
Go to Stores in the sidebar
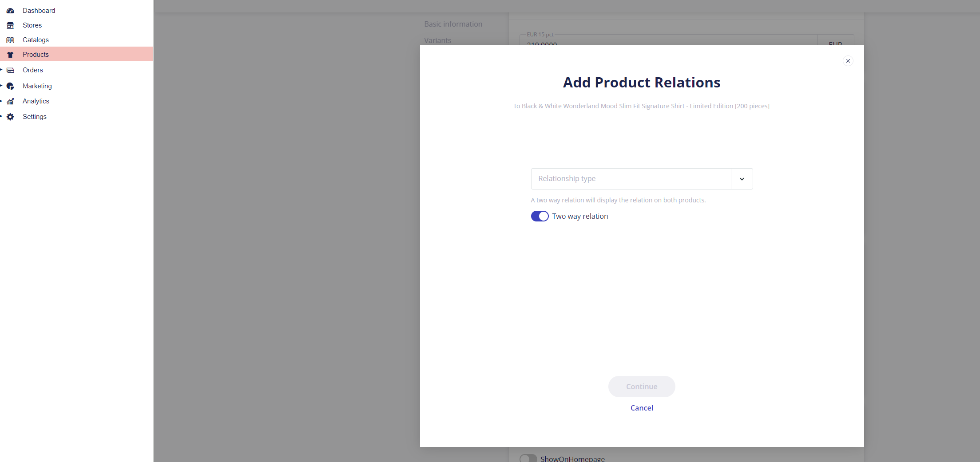click(32, 25)
